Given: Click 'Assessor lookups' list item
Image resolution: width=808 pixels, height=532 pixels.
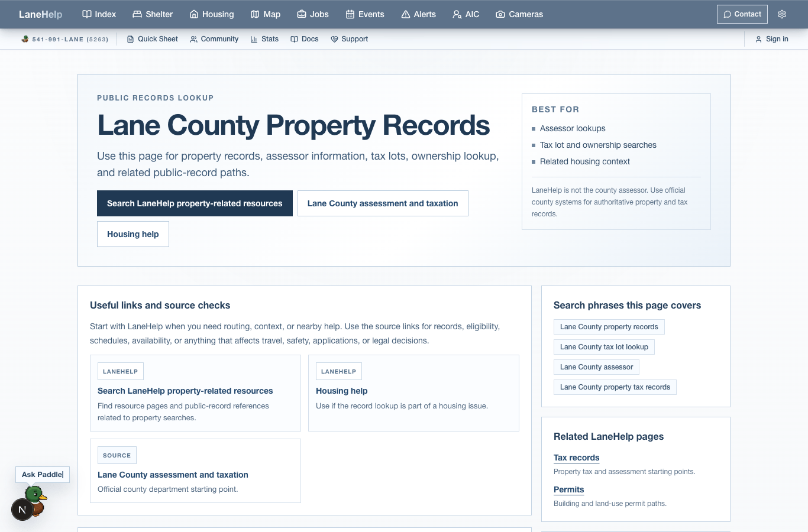Looking at the screenshot, I should pos(573,128).
